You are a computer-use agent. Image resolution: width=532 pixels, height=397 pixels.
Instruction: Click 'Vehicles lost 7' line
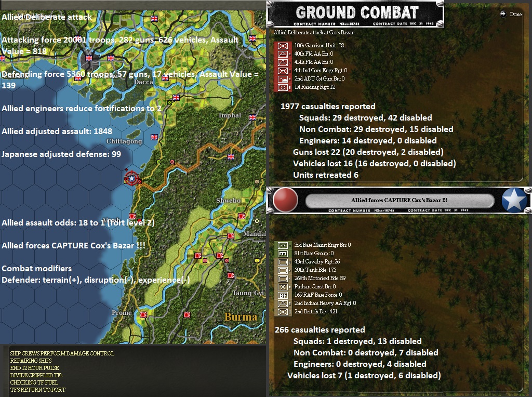[x=364, y=376]
